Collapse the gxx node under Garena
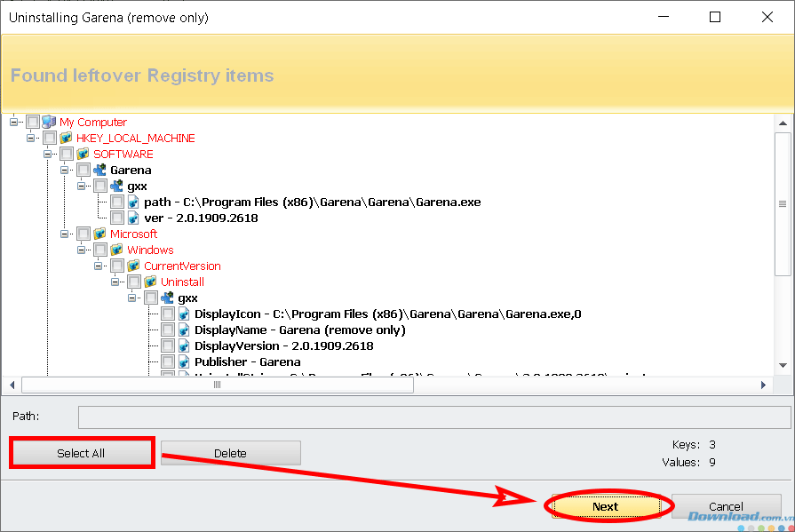Screen dimensions: 795x532 tap(81, 186)
